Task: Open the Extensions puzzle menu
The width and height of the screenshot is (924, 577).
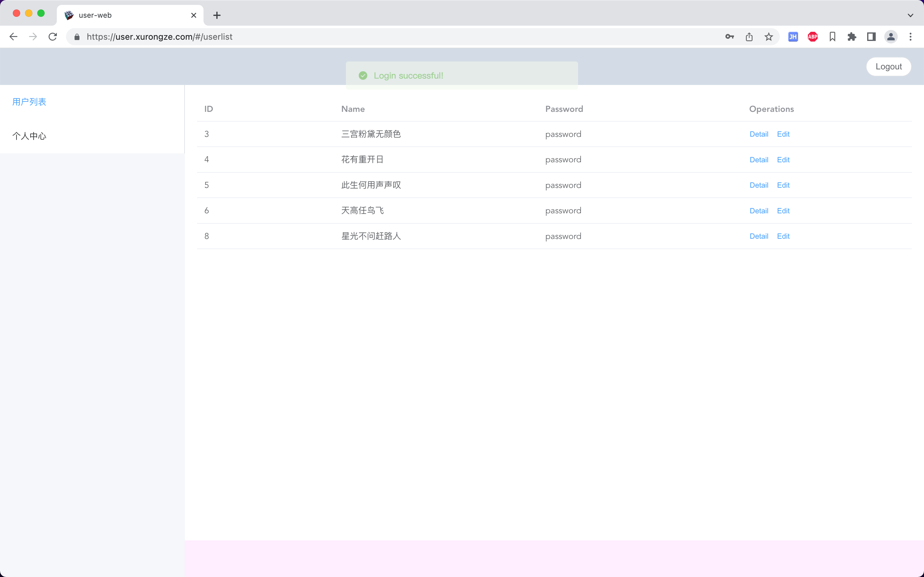Action: pyautogui.click(x=852, y=37)
